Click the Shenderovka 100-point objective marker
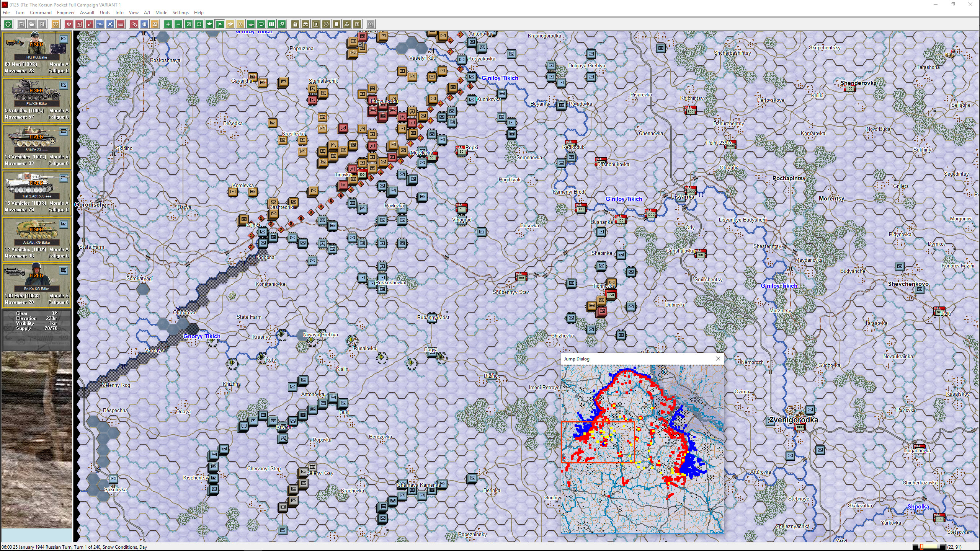The image size is (980, 551). [x=850, y=88]
